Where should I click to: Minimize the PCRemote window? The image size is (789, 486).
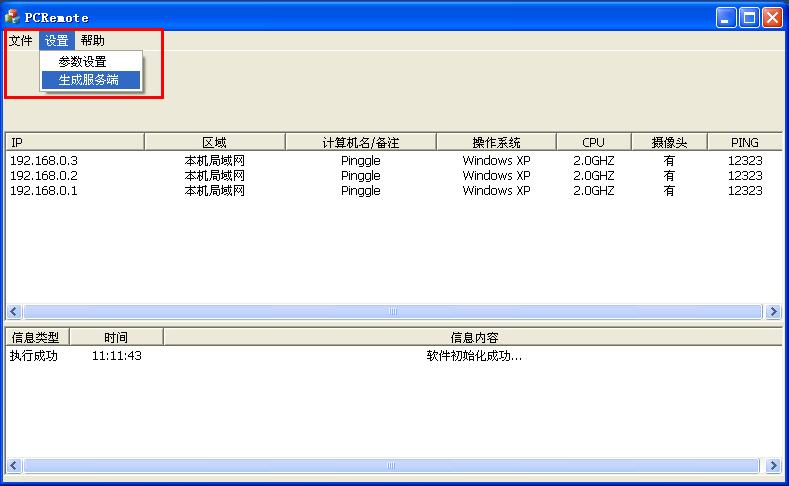click(726, 18)
